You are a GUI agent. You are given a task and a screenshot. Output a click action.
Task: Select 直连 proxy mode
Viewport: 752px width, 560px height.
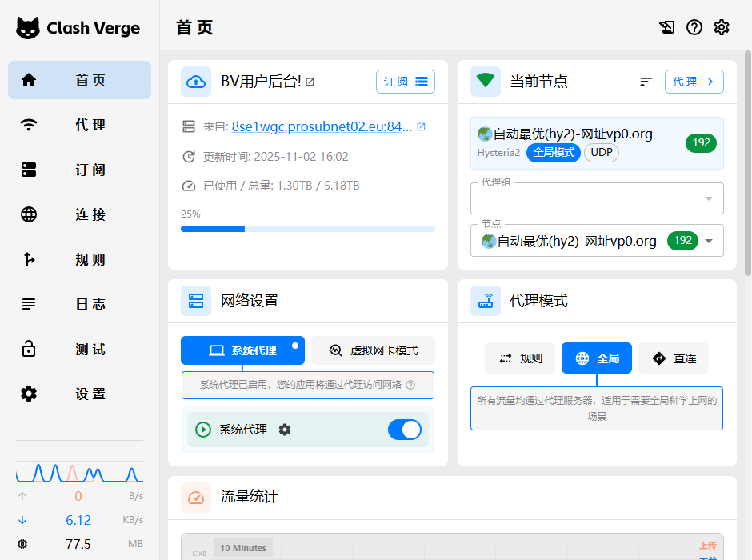(x=674, y=358)
